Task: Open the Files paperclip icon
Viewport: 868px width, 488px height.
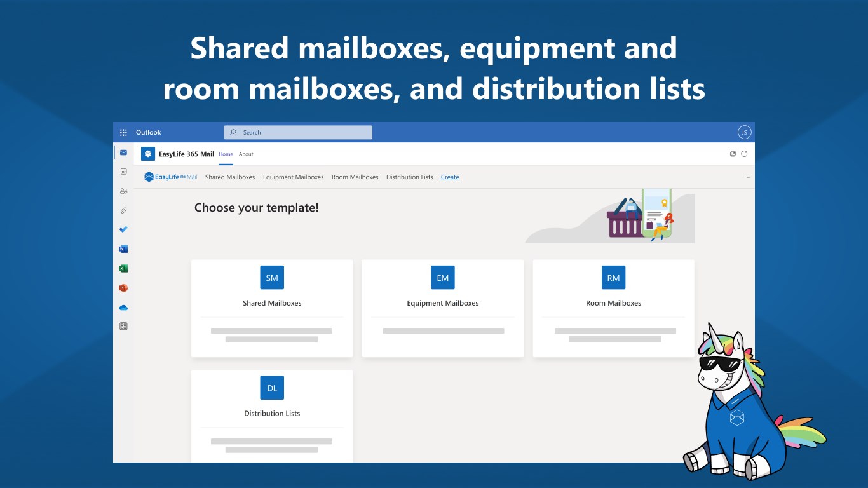Action: click(123, 210)
